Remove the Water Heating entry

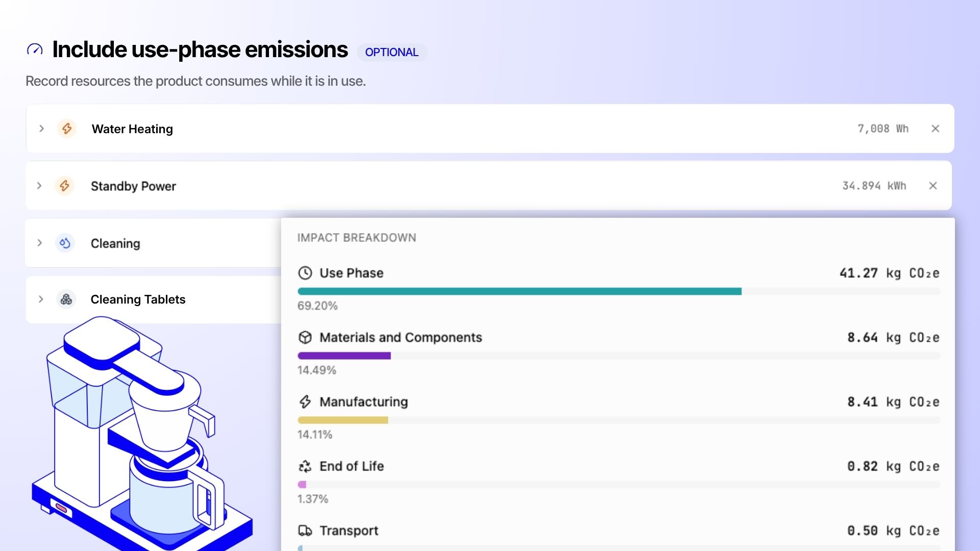[x=935, y=129]
